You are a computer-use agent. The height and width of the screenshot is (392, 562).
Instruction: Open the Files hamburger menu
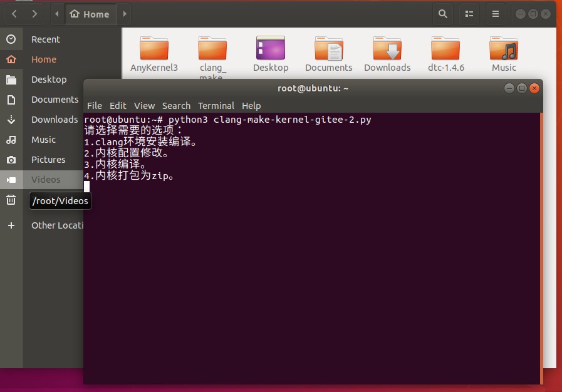[x=496, y=14]
